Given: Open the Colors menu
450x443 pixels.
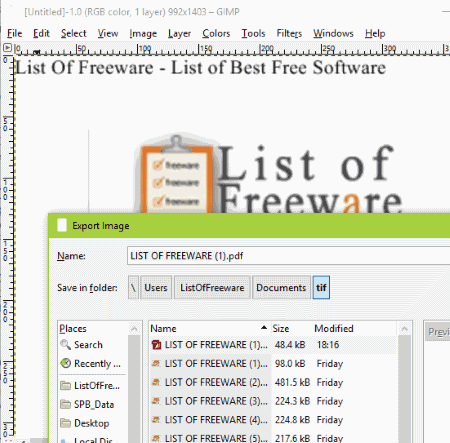Looking at the screenshot, I should (216, 33).
